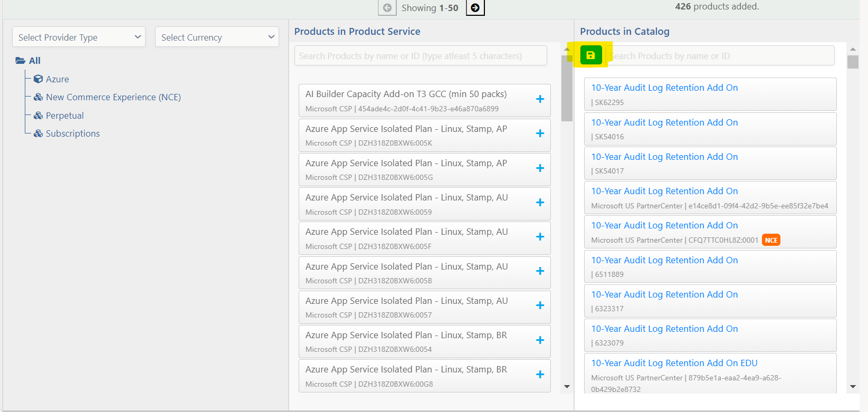Viewport: 868px width, 412px height.
Task: Select the All root tree node
Action: (x=34, y=61)
